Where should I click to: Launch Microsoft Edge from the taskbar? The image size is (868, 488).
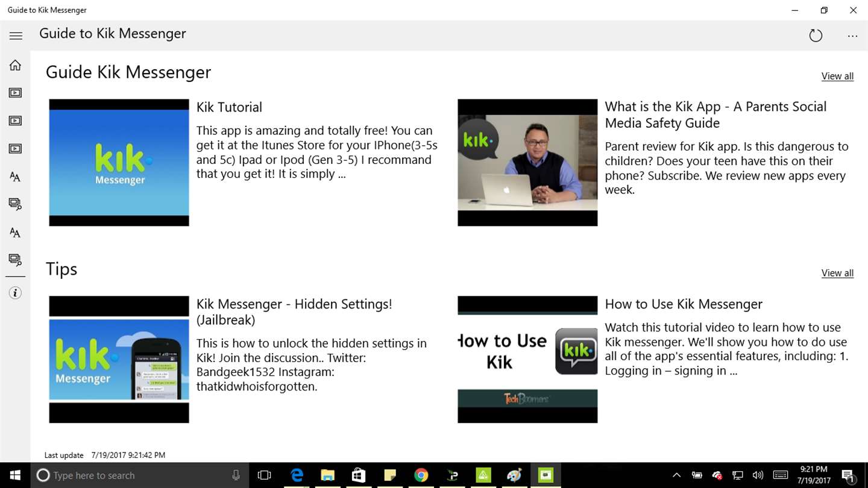297,475
